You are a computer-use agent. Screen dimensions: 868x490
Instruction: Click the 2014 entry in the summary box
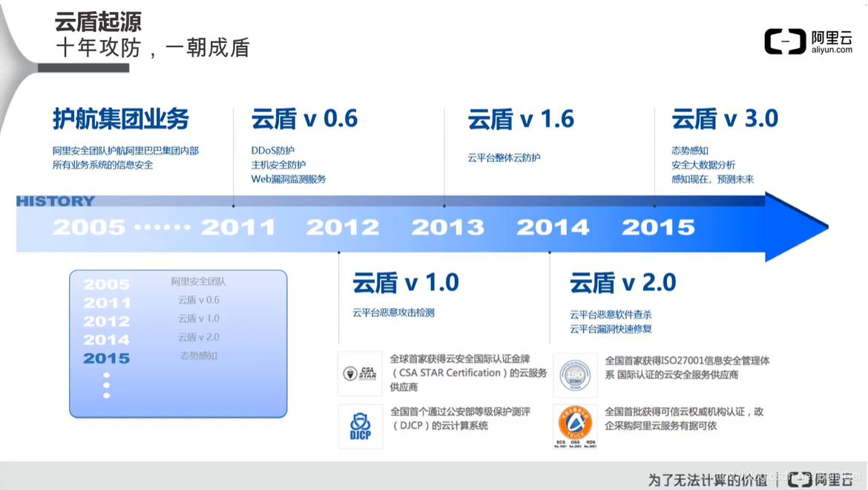[106, 340]
